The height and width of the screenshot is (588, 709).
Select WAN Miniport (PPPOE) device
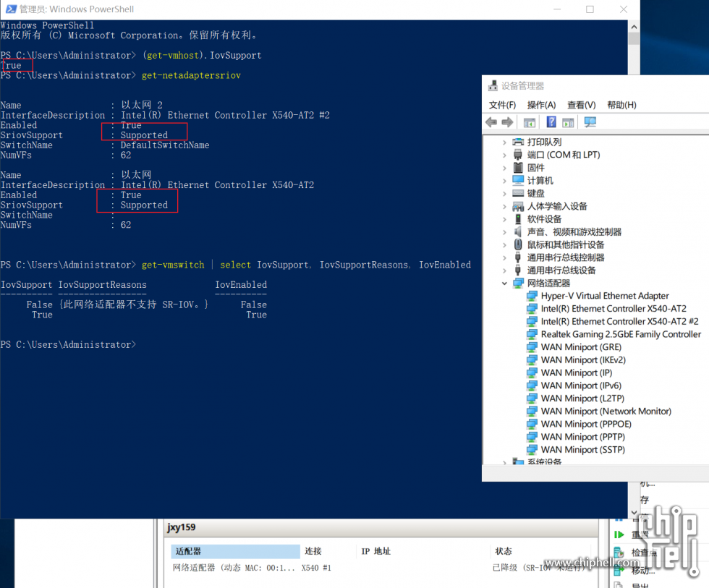pyautogui.click(x=586, y=424)
